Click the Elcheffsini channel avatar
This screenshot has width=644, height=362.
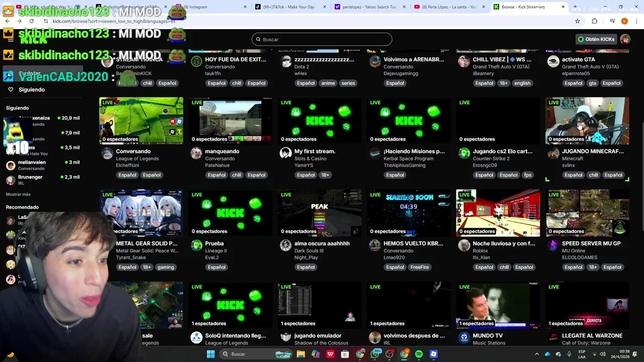coord(107,153)
